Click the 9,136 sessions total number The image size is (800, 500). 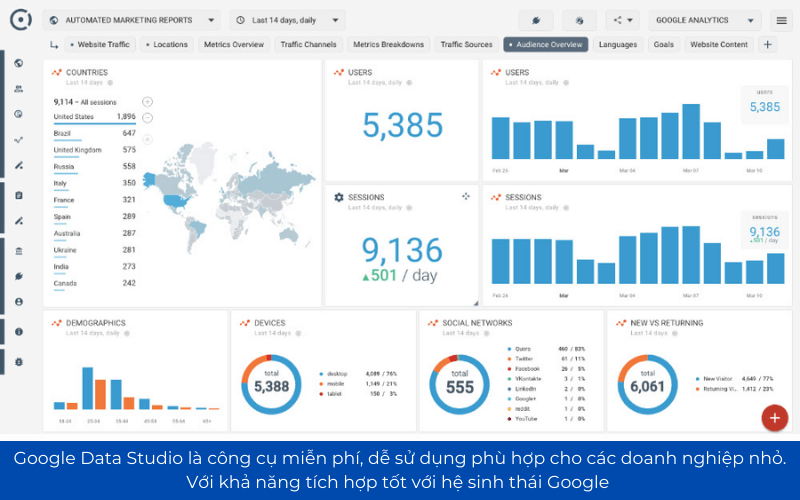click(402, 250)
